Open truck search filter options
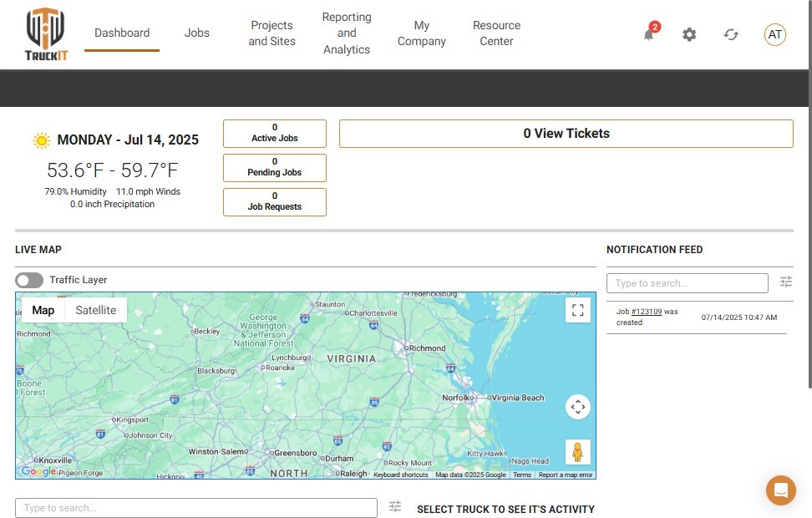Screen dimensions: 812x518 click(395, 506)
